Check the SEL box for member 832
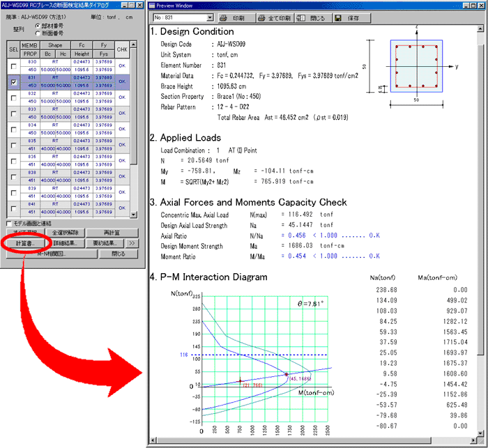Image resolution: width=488 pixels, height=448 pixels. pos(13,98)
